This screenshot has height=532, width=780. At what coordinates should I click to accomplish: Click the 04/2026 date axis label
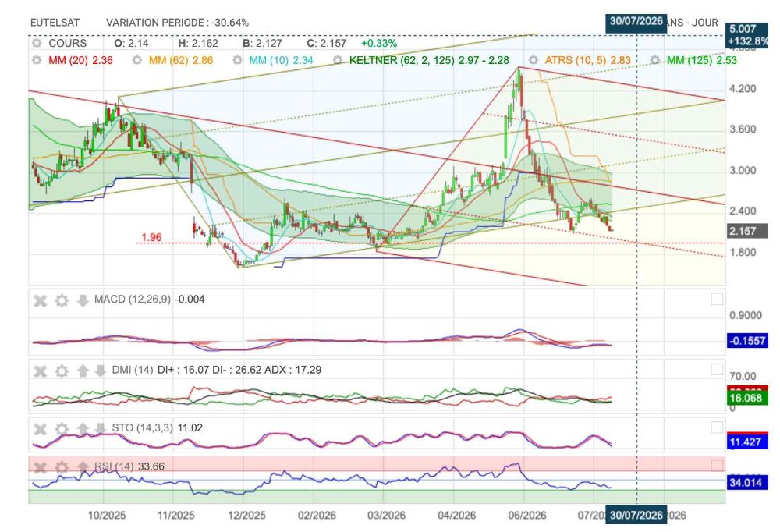click(x=456, y=516)
